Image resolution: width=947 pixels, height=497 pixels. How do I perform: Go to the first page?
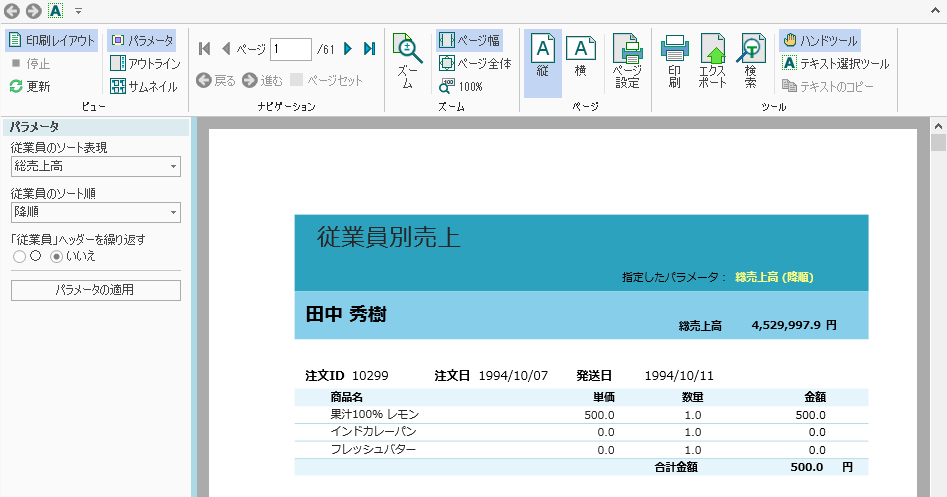point(204,48)
